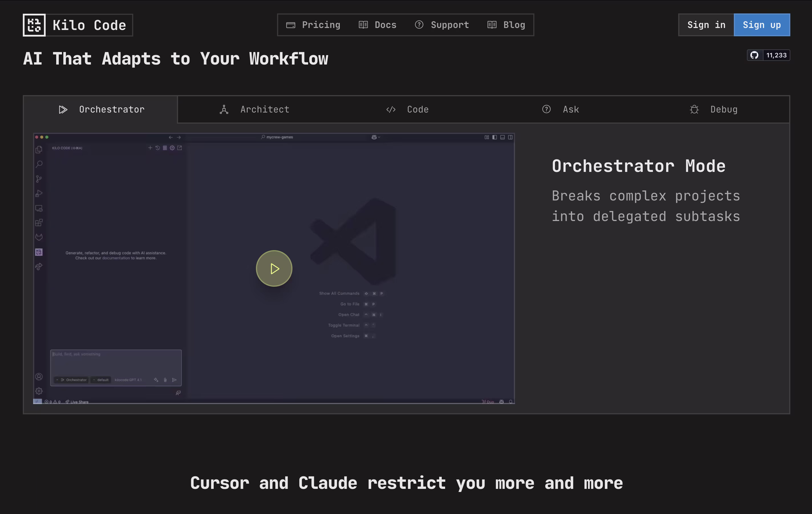
Task: Click the Search magnifier in activity bar
Action: 39,164
